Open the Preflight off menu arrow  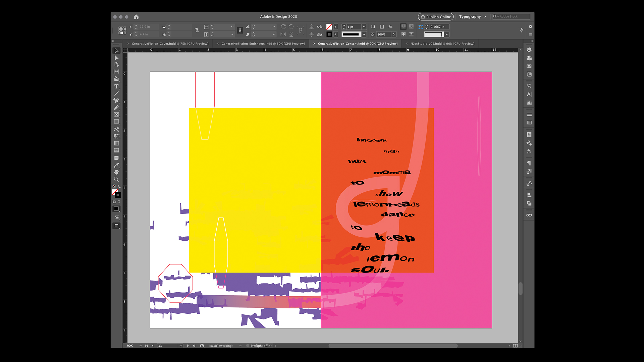270,346
